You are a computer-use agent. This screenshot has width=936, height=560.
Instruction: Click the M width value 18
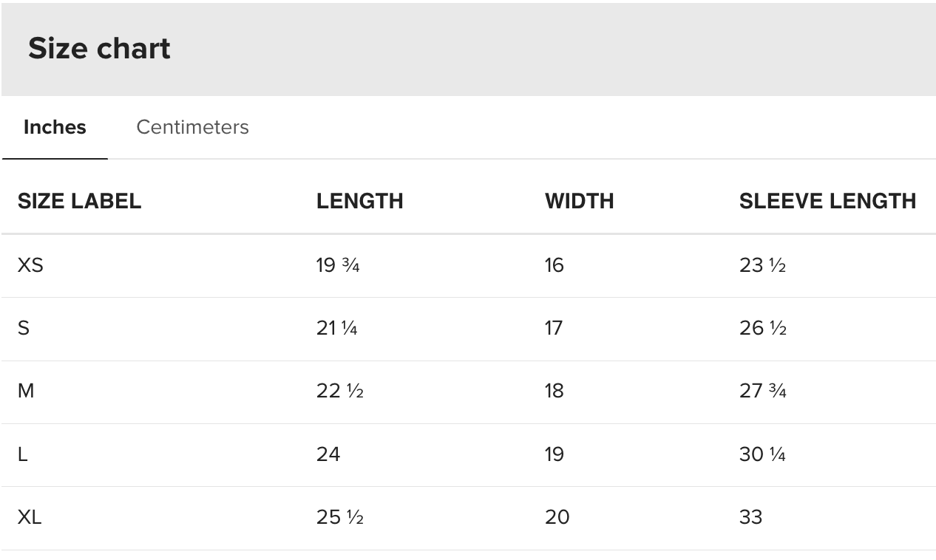tap(554, 391)
